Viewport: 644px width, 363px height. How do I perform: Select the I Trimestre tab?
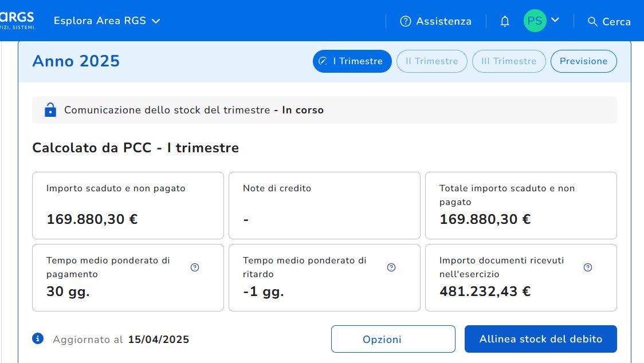352,61
